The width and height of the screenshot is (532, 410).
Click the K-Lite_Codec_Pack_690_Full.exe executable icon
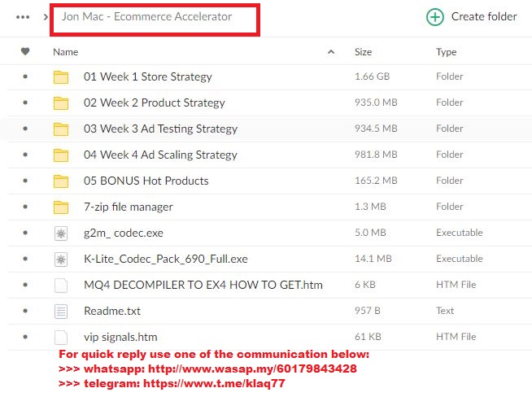(x=61, y=260)
